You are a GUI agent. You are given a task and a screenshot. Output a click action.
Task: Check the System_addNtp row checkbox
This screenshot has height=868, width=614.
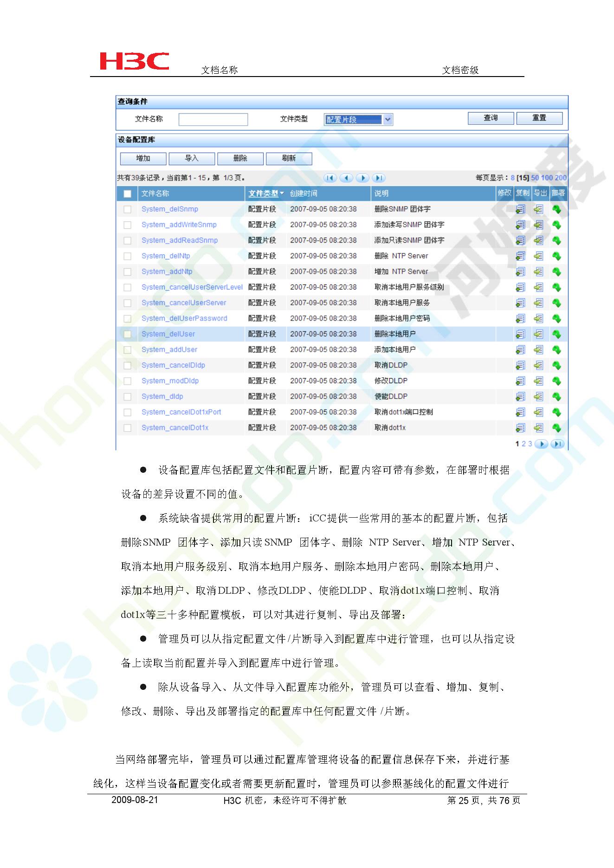127,272
